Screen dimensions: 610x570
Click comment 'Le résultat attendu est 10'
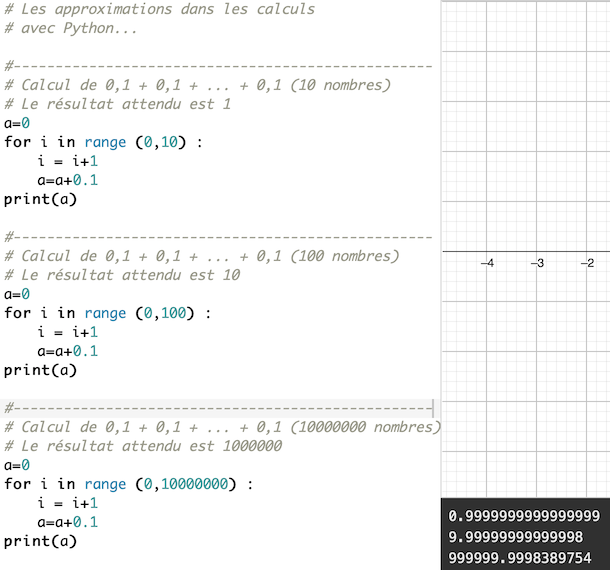(122, 275)
